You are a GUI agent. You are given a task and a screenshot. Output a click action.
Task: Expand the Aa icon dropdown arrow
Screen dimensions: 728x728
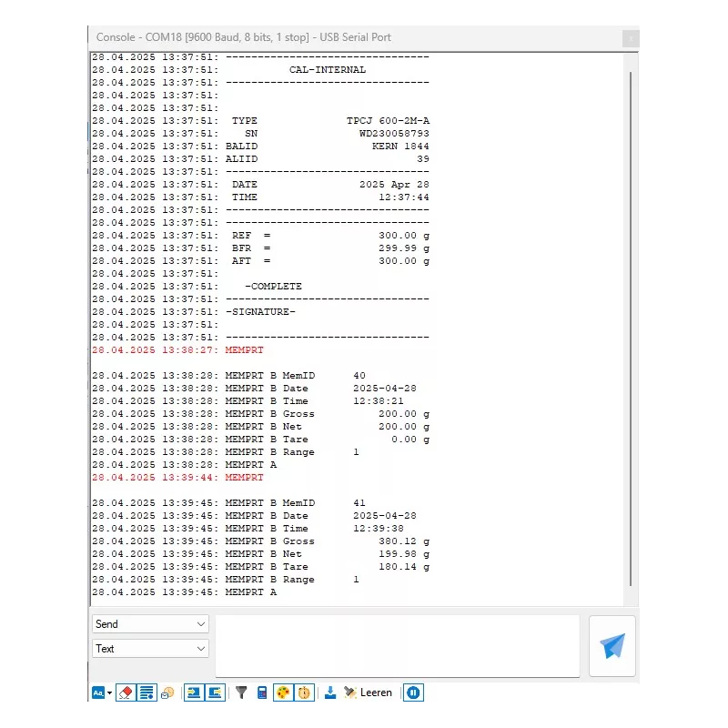pos(109,693)
